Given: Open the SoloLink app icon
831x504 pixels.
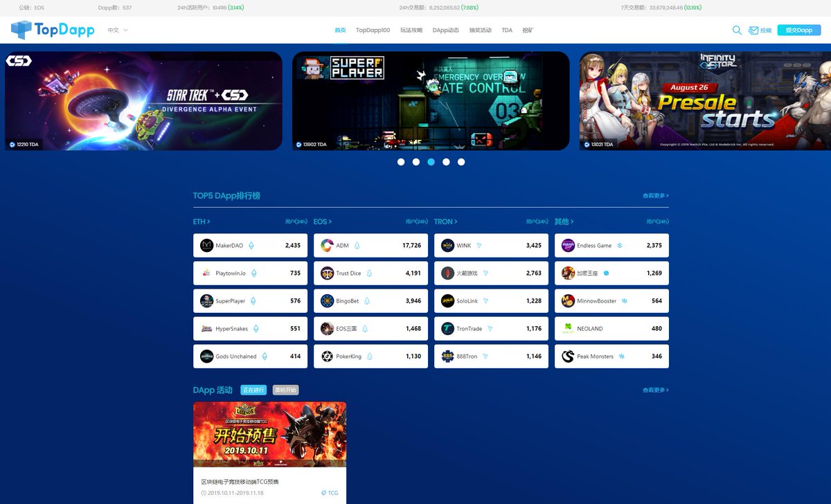Looking at the screenshot, I should click(447, 301).
